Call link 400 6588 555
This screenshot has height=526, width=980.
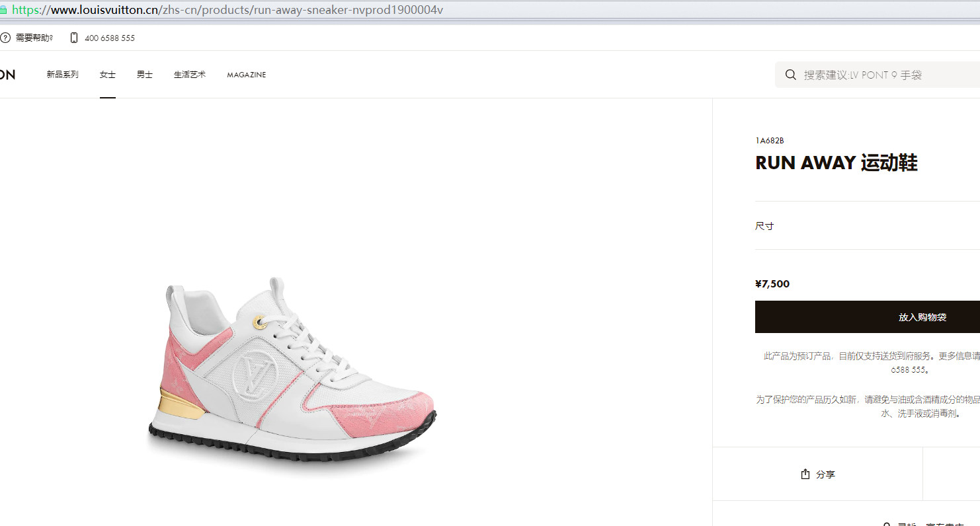[x=110, y=38]
